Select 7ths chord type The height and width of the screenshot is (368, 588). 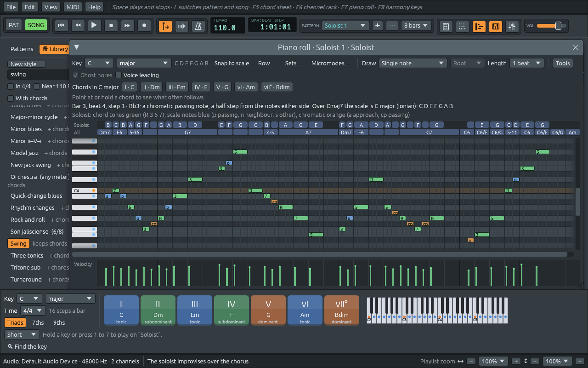(38, 322)
